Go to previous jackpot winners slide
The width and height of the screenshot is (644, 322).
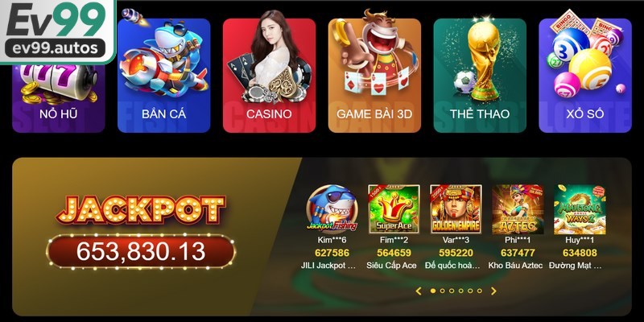pos(419,291)
